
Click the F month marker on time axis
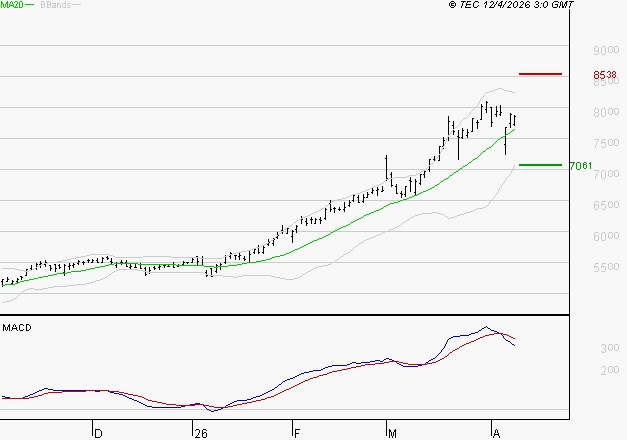point(297,434)
